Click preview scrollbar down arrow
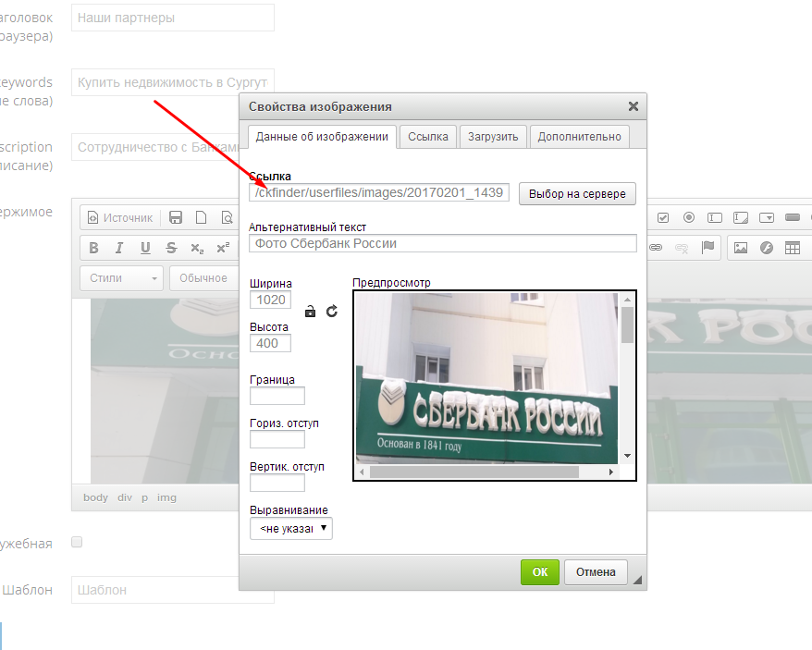Screen dimensions: 812x650 tap(627, 456)
